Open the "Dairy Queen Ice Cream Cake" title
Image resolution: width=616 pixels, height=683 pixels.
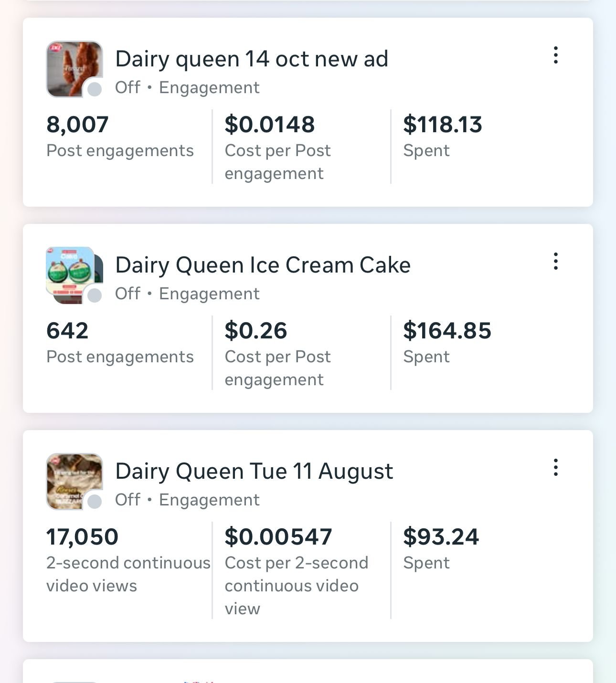tap(263, 265)
